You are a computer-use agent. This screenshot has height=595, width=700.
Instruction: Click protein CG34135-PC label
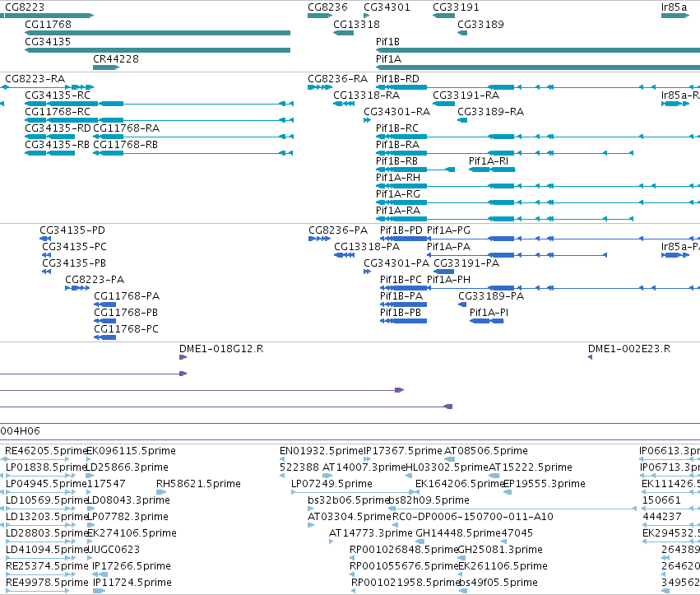(x=75, y=247)
